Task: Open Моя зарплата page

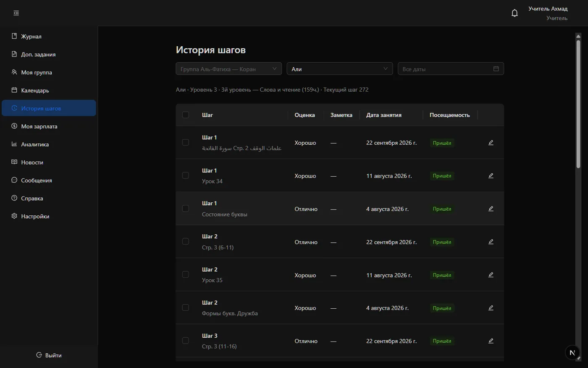Action: click(49, 126)
